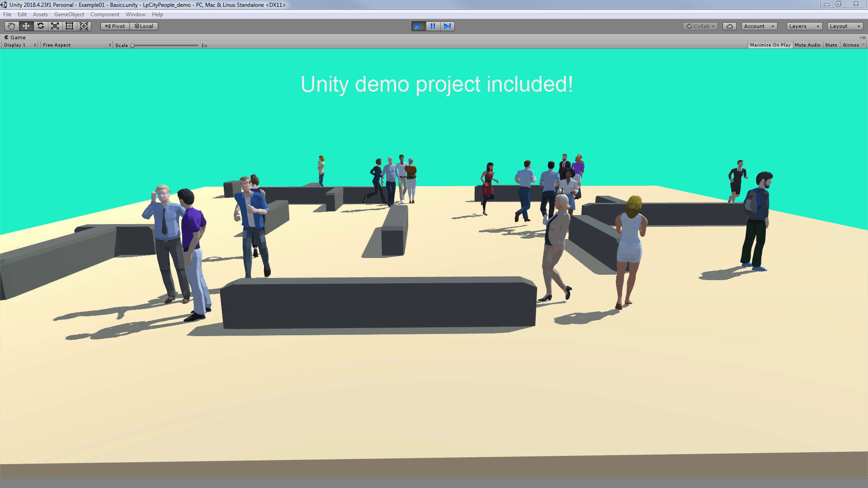The height and width of the screenshot is (488, 868).
Task: Open the Window menu
Action: pyautogui.click(x=136, y=14)
